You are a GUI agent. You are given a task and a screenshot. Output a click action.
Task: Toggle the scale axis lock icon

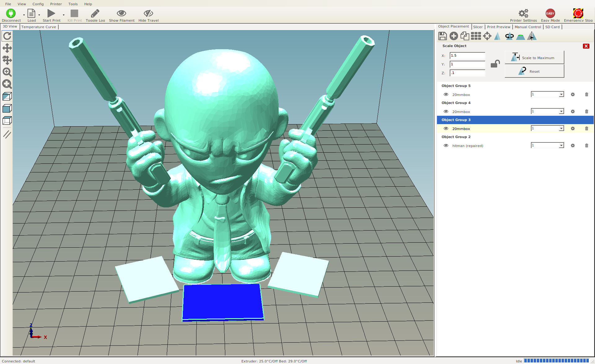pos(495,64)
